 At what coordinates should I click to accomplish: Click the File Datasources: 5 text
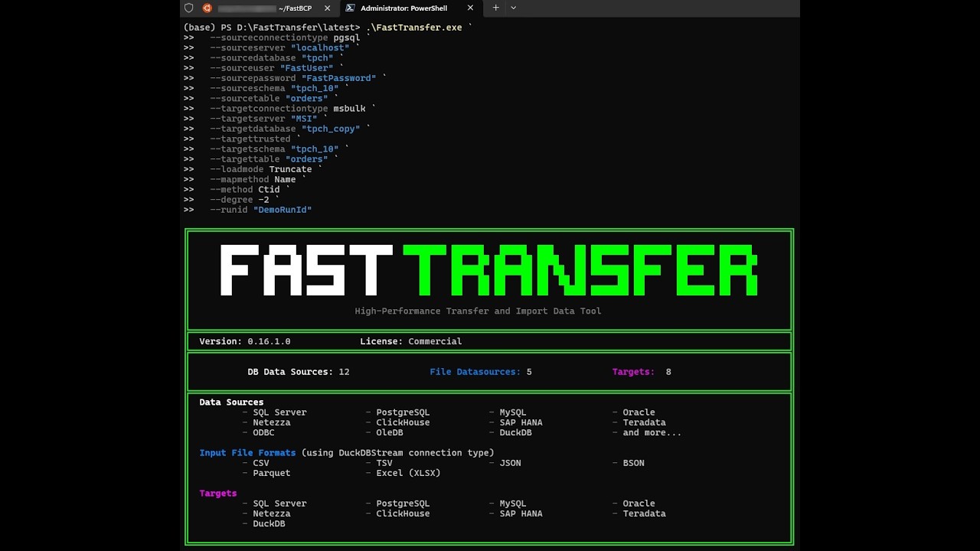[x=481, y=372]
